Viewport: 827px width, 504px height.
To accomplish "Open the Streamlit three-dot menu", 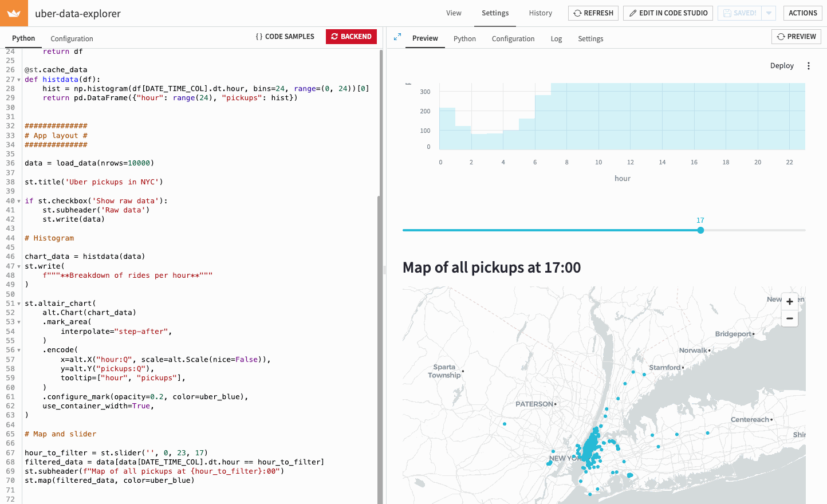I will click(x=809, y=66).
